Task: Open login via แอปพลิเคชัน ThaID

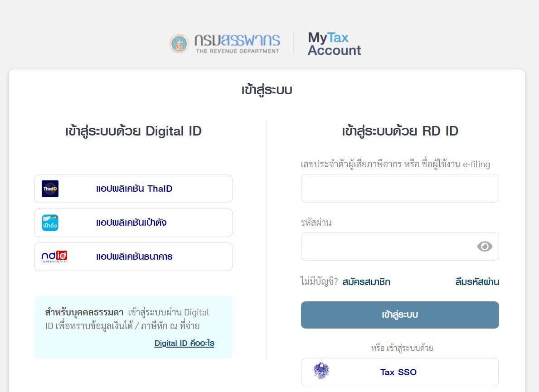Action: tap(133, 189)
